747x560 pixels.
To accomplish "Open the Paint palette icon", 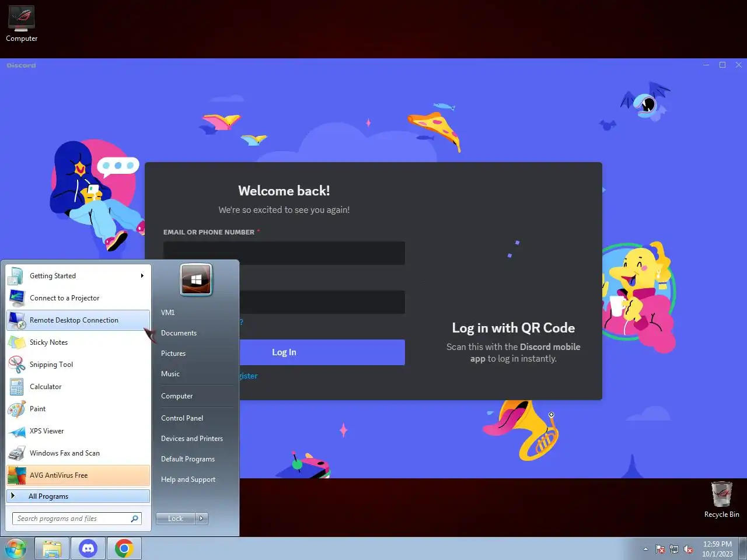I will click(16, 409).
